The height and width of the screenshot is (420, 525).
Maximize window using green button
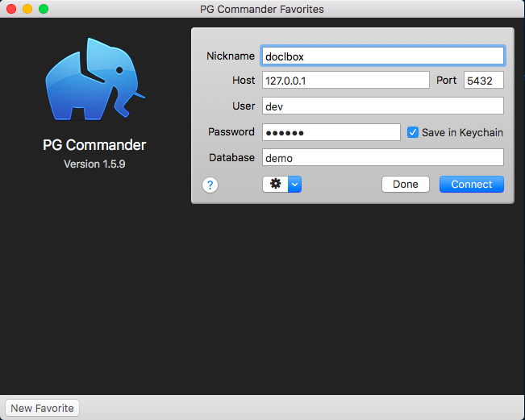[x=44, y=9]
